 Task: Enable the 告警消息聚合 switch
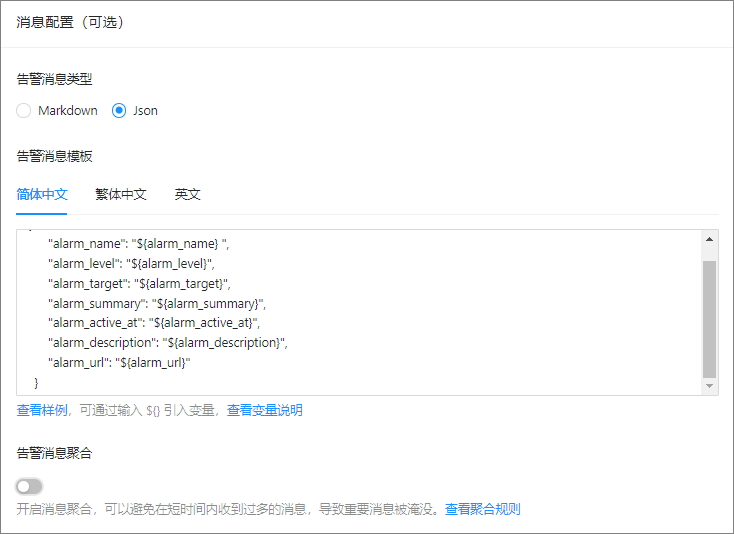pyautogui.click(x=30, y=486)
